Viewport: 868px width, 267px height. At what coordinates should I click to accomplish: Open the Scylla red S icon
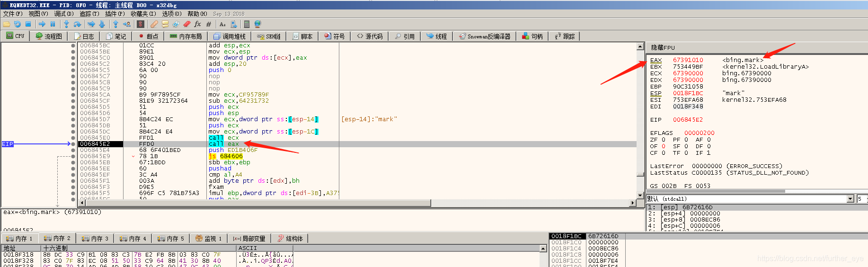pyautogui.click(x=141, y=24)
